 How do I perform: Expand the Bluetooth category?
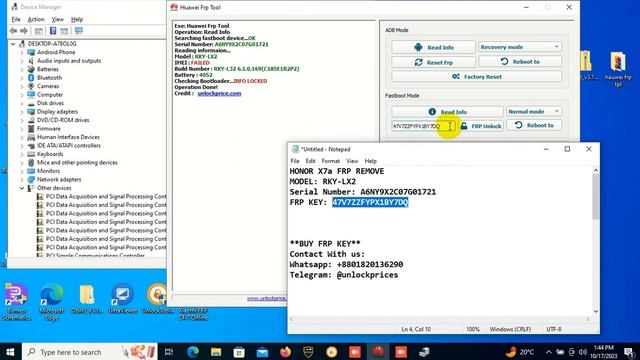tap(22, 78)
